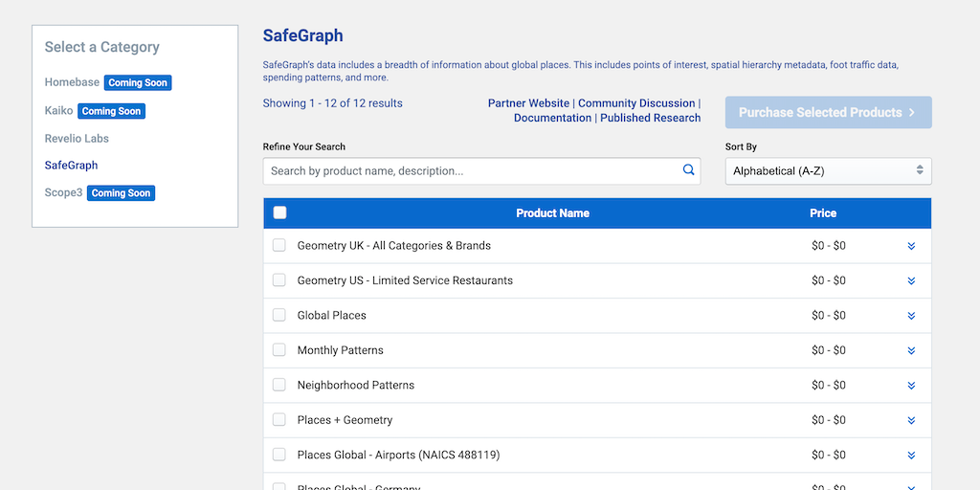Open the Community Discussion link
Image resolution: width=980 pixels, height=490 pixels.
point(636,103)
